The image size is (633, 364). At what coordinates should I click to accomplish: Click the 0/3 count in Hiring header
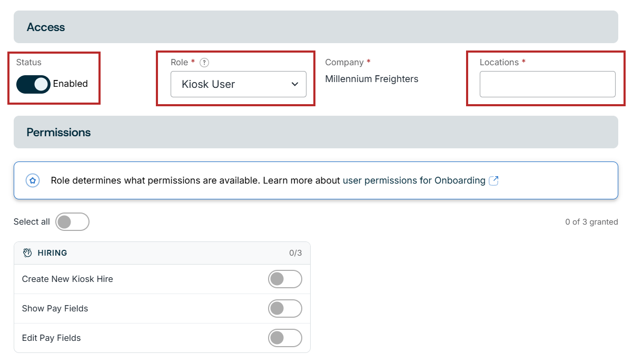[295, 253]
